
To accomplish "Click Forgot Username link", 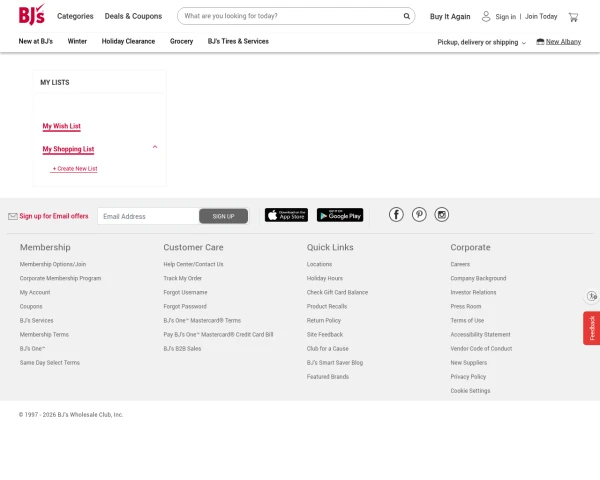I will pos(185,292).
